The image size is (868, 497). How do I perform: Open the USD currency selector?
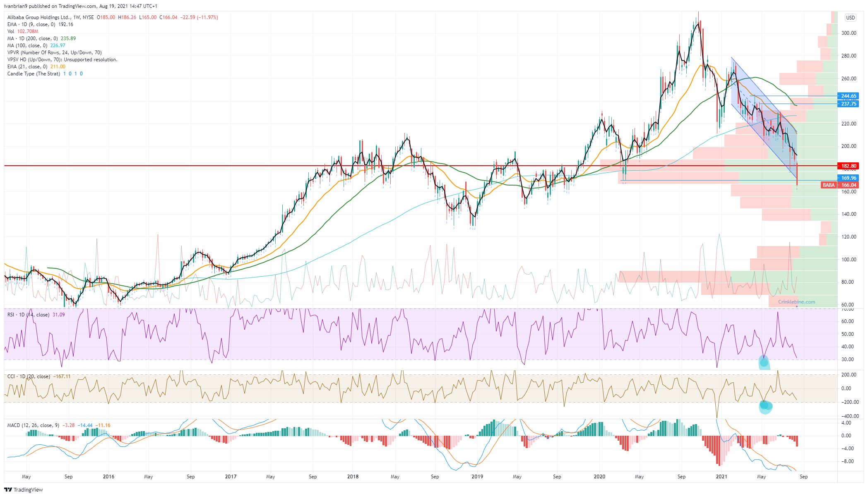tap(850, 18)
